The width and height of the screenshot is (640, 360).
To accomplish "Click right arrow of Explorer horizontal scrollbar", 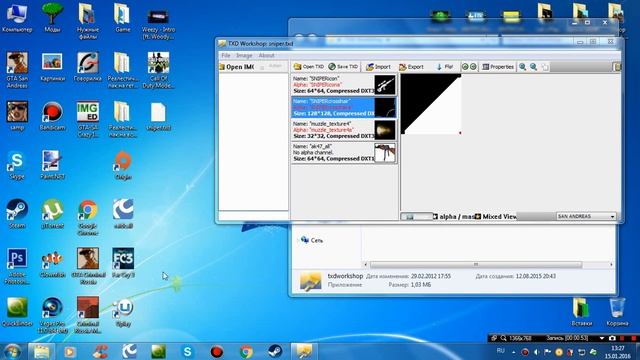I will [x=611, y=264].
